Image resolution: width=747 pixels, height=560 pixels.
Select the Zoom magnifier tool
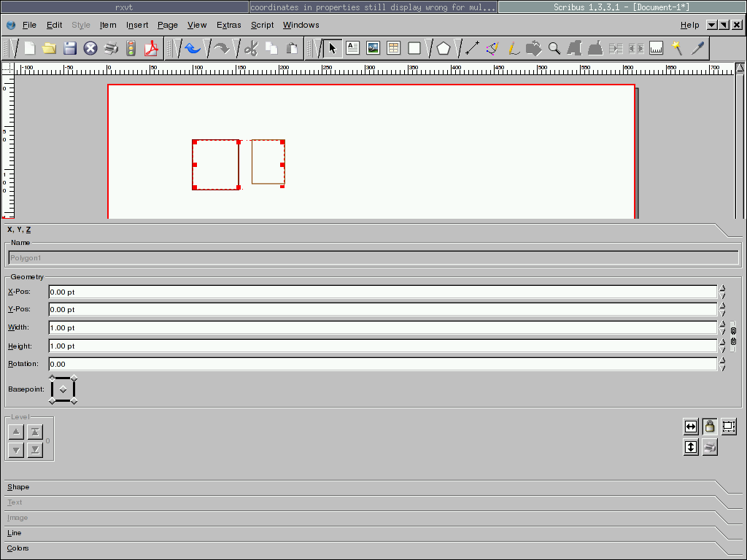[x=554, y=49]
